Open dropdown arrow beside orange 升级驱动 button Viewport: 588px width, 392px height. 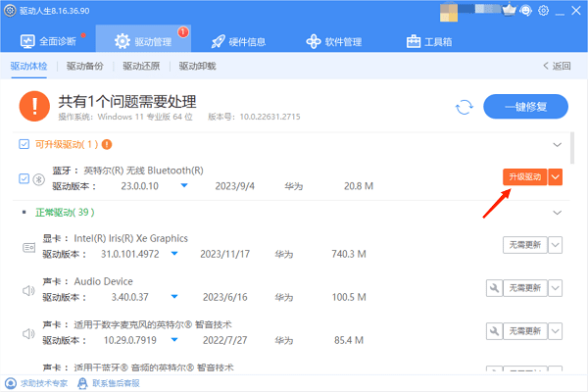click(556, 176)
